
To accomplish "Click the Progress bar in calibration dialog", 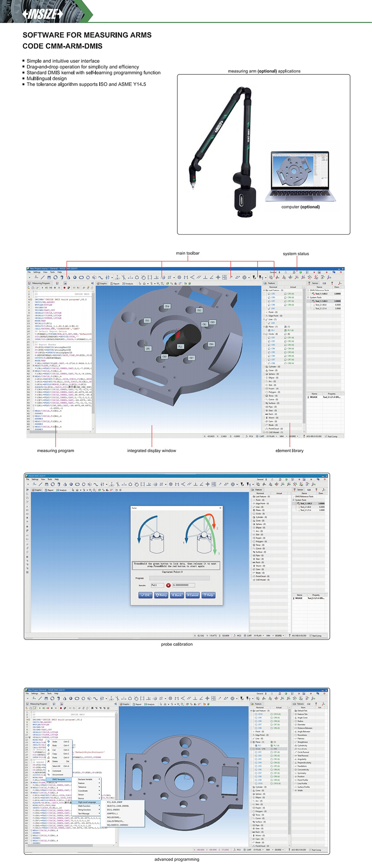I will (x=179, y=578).
